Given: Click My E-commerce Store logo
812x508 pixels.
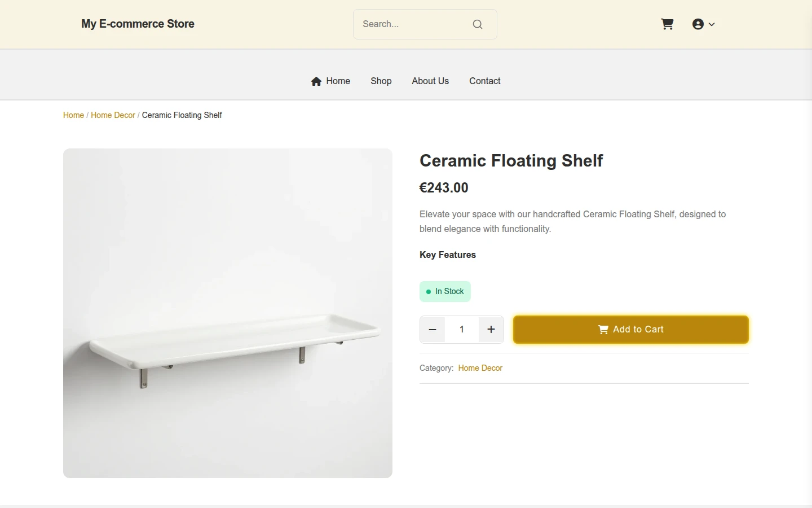Looking at the screenshot, I should click(x=138, y=24).
